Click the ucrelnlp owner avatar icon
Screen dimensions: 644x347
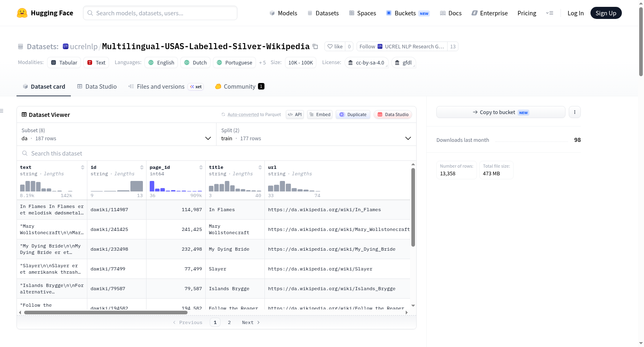point(66,46)
